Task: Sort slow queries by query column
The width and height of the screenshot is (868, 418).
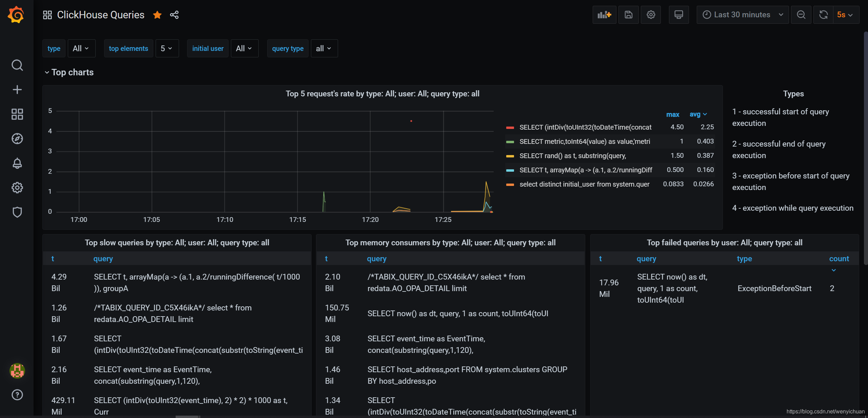Action: [x=103, y=259]
